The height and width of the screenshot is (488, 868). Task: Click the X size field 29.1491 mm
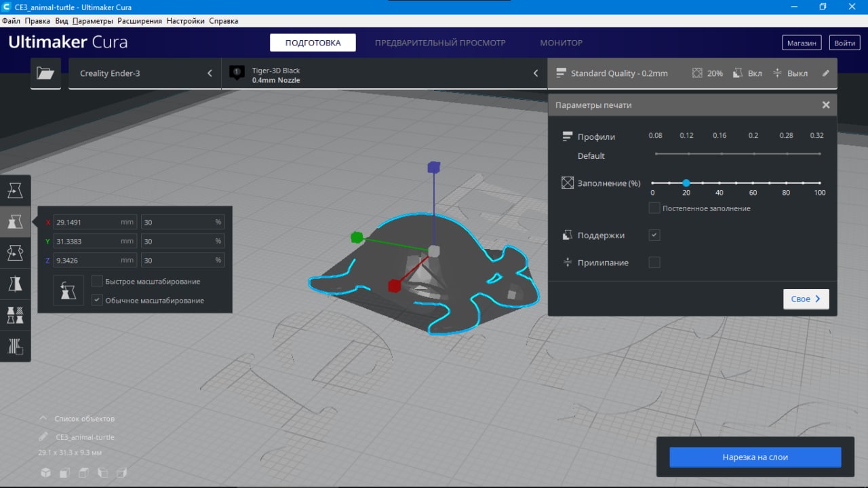(96, 222)
